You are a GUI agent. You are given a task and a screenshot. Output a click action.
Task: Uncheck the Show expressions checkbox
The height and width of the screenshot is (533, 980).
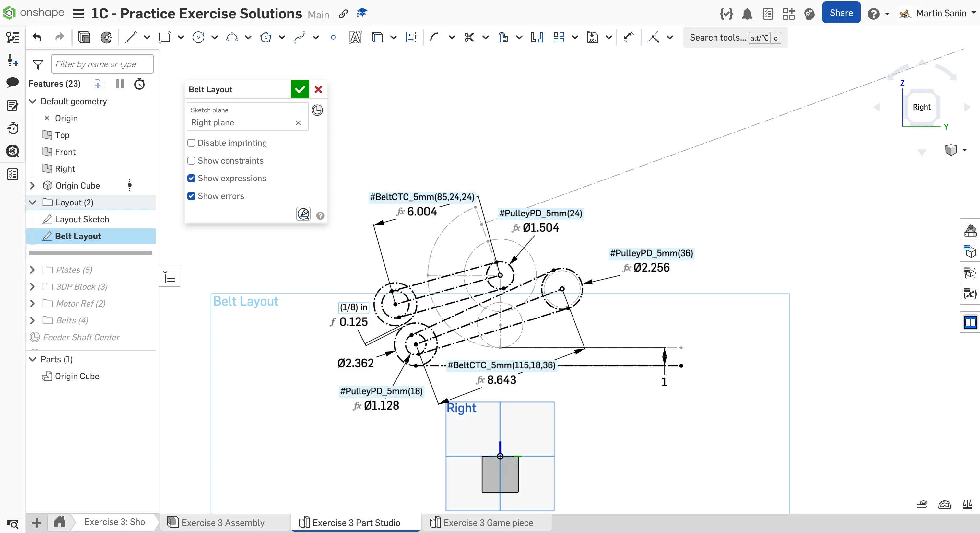click(x=191, y=178)
